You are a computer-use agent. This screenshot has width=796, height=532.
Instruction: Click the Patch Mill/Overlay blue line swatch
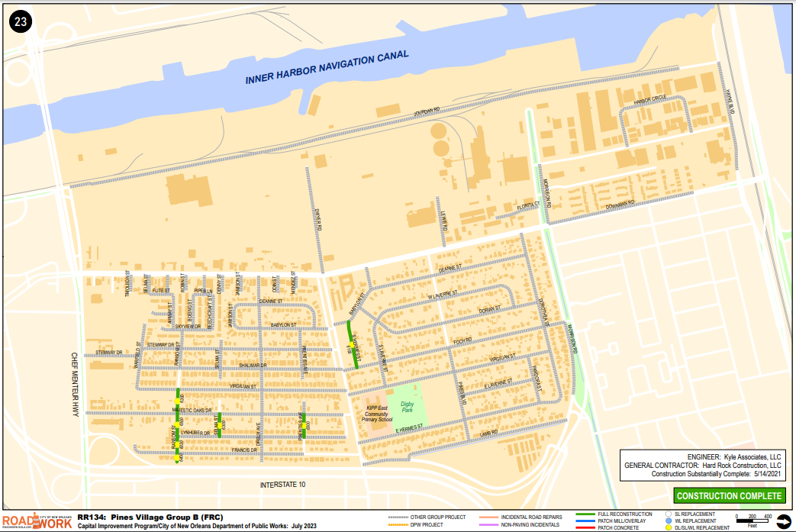(585, 521)
